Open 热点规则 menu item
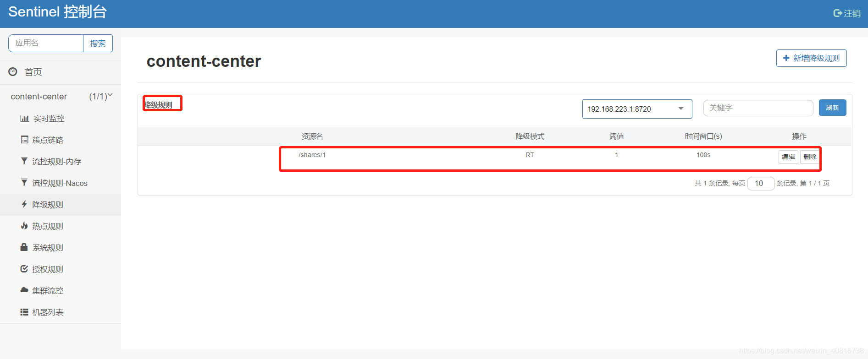868x359 pixels. click(x=61, y=226)
